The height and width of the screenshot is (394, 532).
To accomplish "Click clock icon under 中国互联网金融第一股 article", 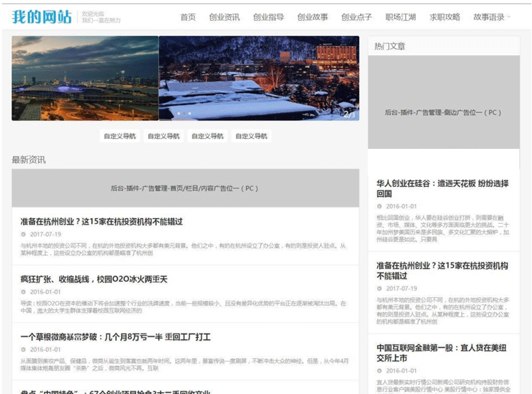I will [x=379, y=371].
